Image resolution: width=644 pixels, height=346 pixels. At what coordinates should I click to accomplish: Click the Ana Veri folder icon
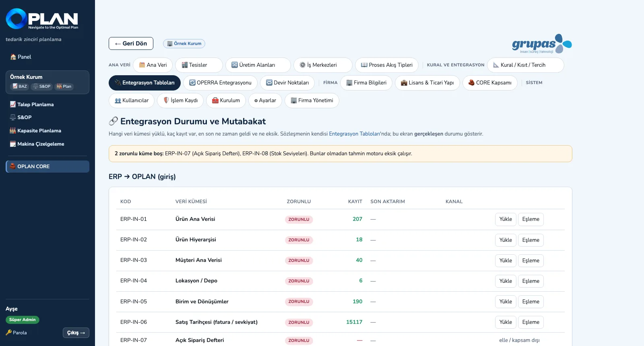point(142,65)
